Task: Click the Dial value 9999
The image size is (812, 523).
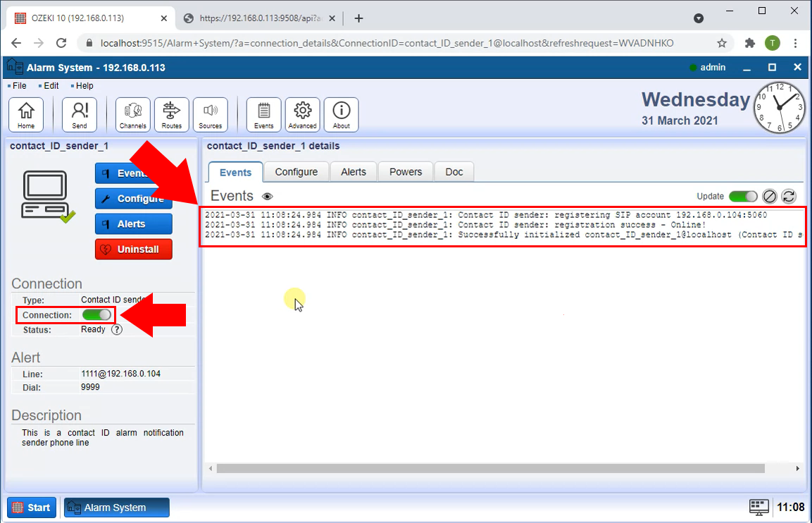Action: pyautogui.click(x=90, y=387)
